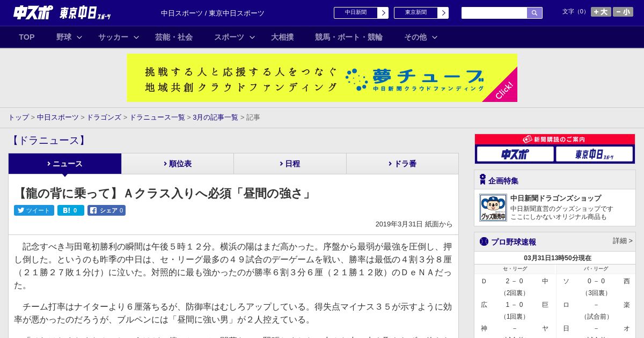Open スポーツ navigation menu
Viewport: 644px width, 338px height.
229,37
